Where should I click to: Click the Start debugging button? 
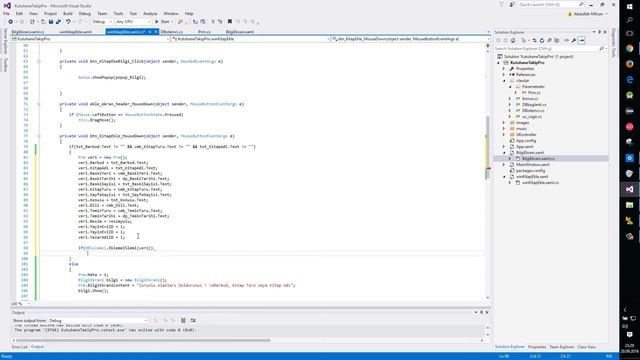pyautogui.click(x=162, y=22)
